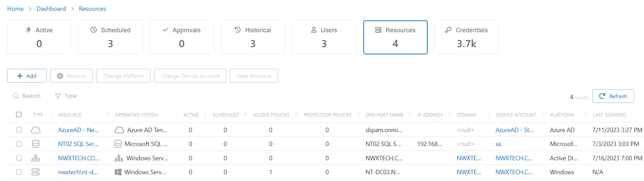This screenshot has height=181, width=644.
Task: Click the Scan Resource button
Action: (x=254, y=76)
